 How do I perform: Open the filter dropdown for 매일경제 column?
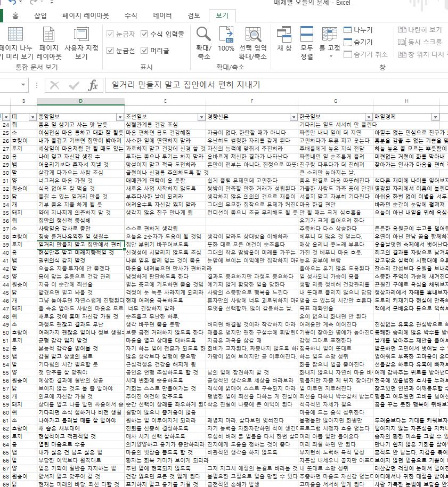tap(436, 117)
